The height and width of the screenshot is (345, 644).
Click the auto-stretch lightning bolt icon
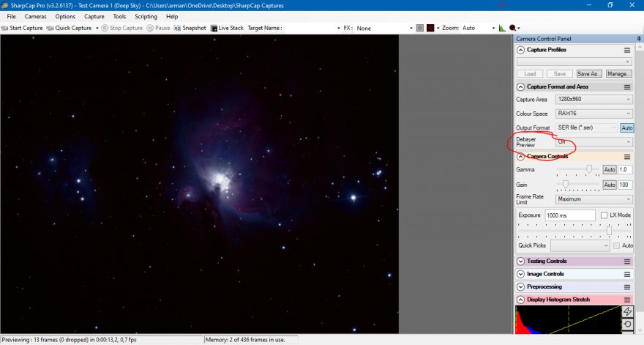coord(627,311)
